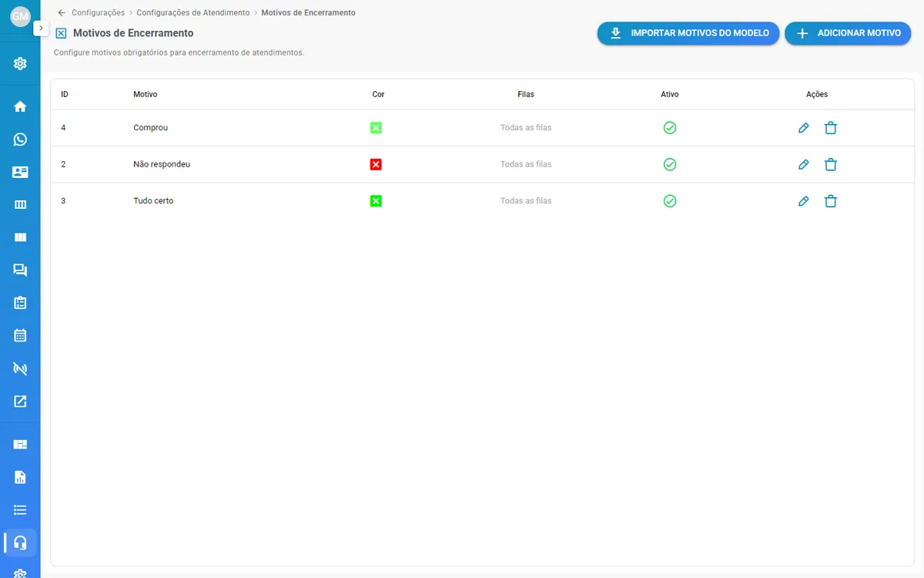Open the report chart document icon in sidebar

coord(20,477)
